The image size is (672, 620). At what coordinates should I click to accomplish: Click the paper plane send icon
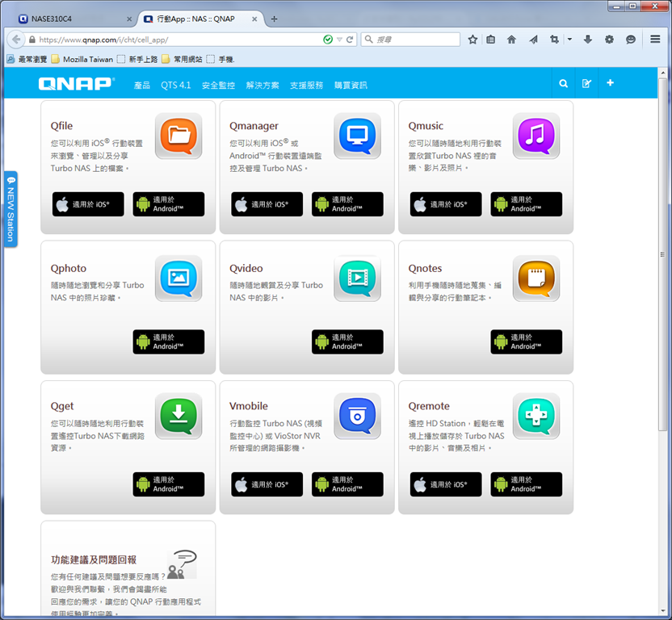click(534, 40)
